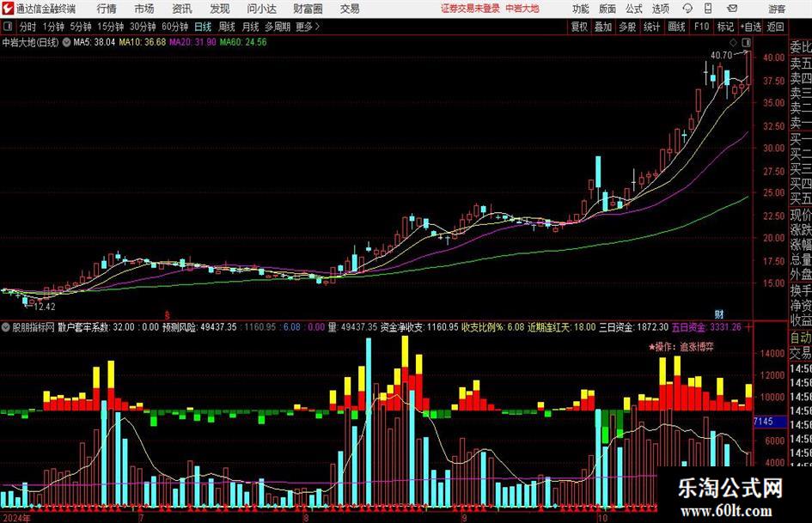812x523 pixels.
Task: Click the diamond icon above the chart
Action: click(x=733, y=42)
